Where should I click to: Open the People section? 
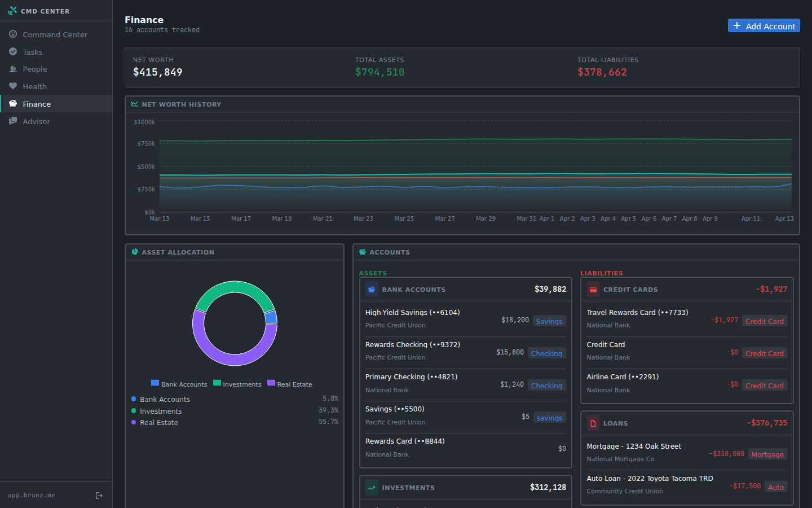click(x=56, y=69)
